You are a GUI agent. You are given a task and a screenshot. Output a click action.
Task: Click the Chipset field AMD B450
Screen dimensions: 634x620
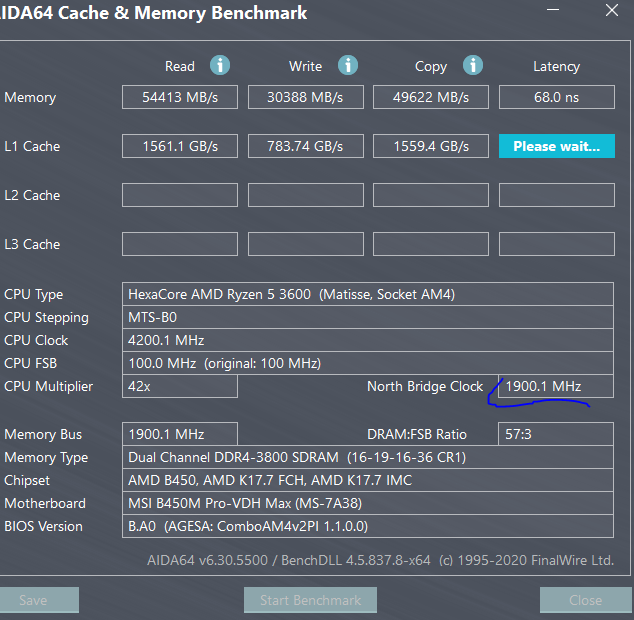click(x=368, y=480)
